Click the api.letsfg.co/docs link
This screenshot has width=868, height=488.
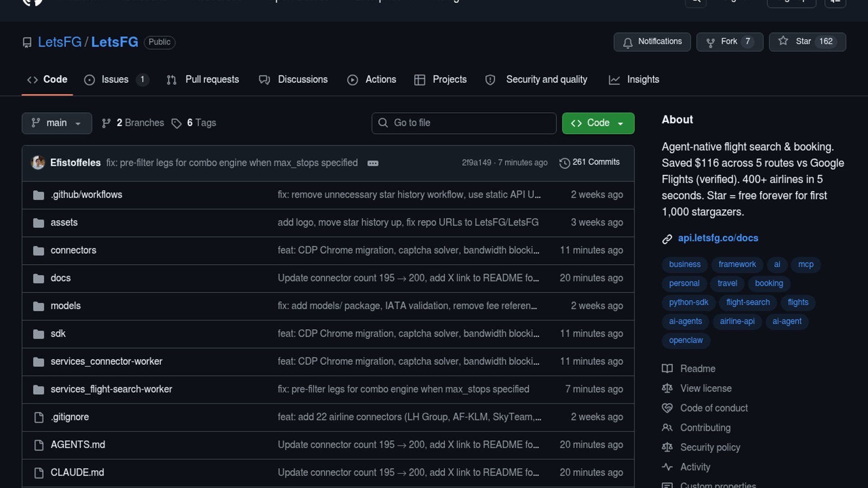click(718, 238)
